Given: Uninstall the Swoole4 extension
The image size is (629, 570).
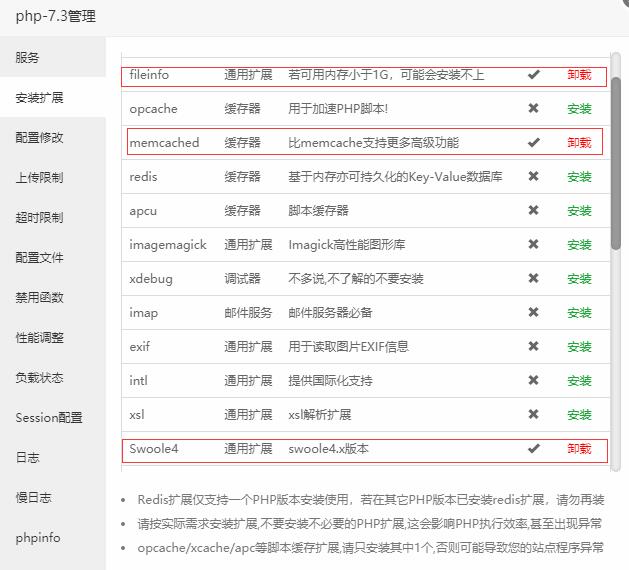Looking at the screenshot, I should point(579,449).
